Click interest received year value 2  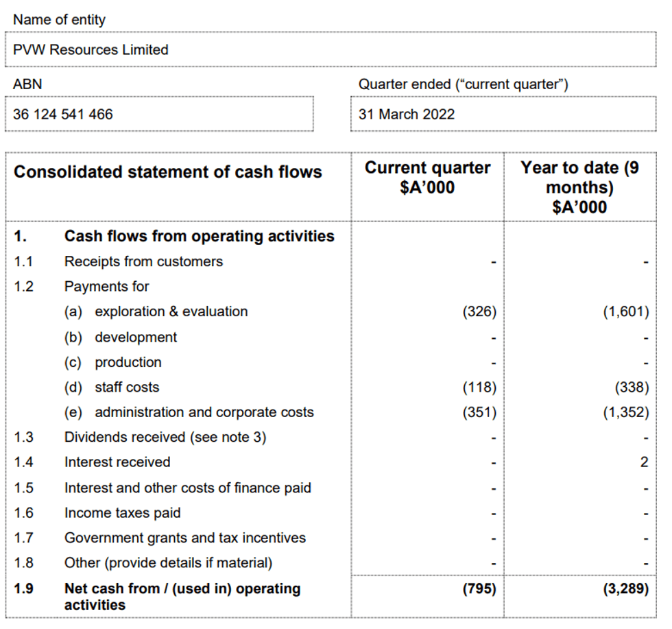644,462
